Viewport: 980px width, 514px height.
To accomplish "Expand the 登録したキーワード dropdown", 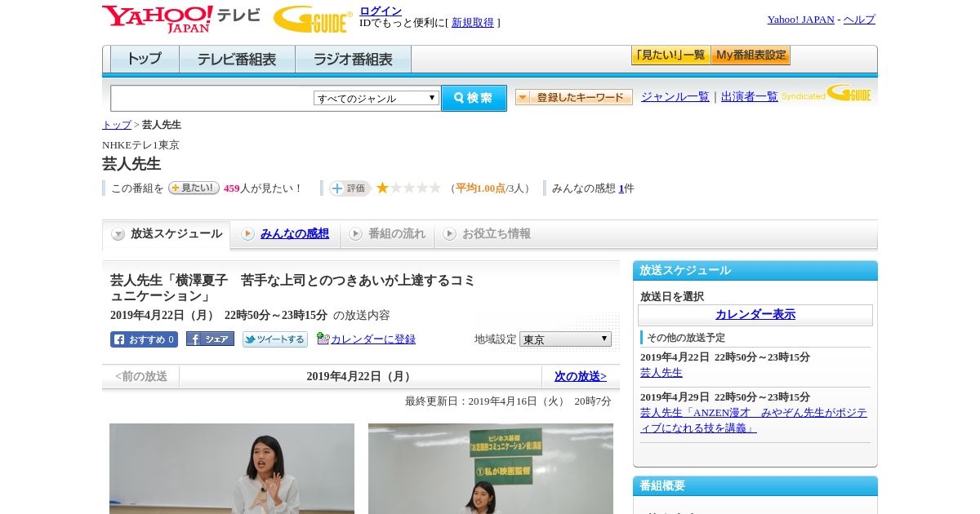I will click(x=574, y=97).
